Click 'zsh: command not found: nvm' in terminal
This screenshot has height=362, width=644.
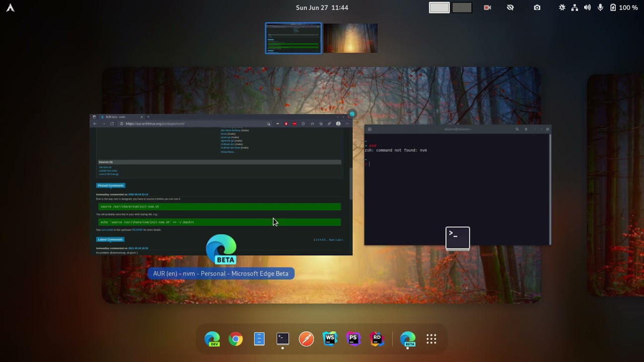click(396, 150)
